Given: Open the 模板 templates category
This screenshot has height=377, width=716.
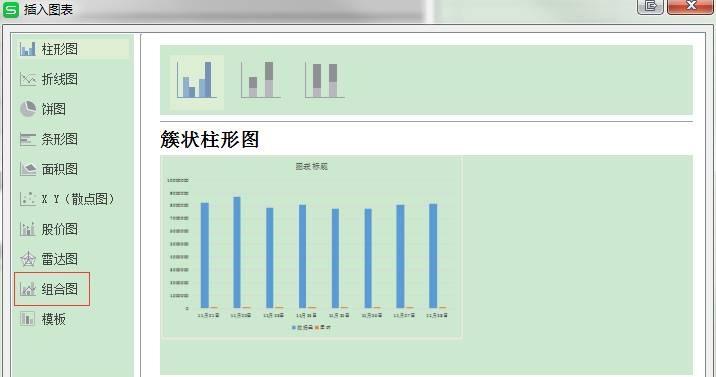Looking at the screenshot, I should pyautogui.click(x=43, y=319).
